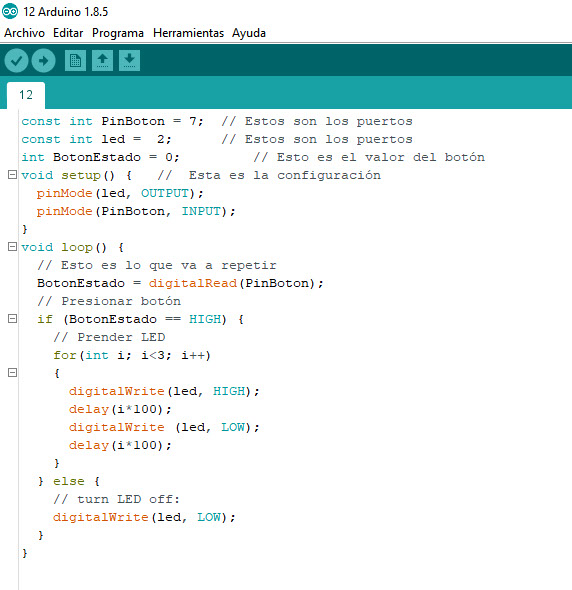Click the line 'const int PinBoton = 7;'
The width and height of the screenshot is (572, 590).
pyautogui.click(x=112, y=121)
